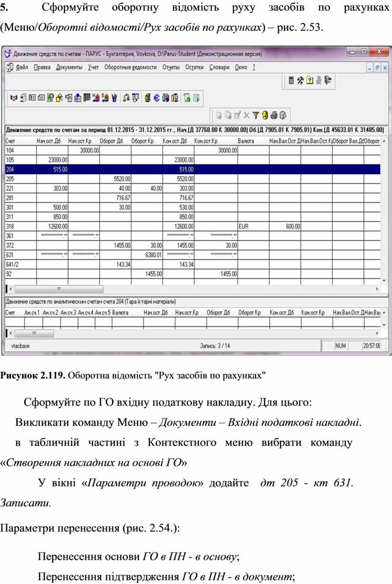Click the 600.00 currency balance cell

click(x=285, y=226)
